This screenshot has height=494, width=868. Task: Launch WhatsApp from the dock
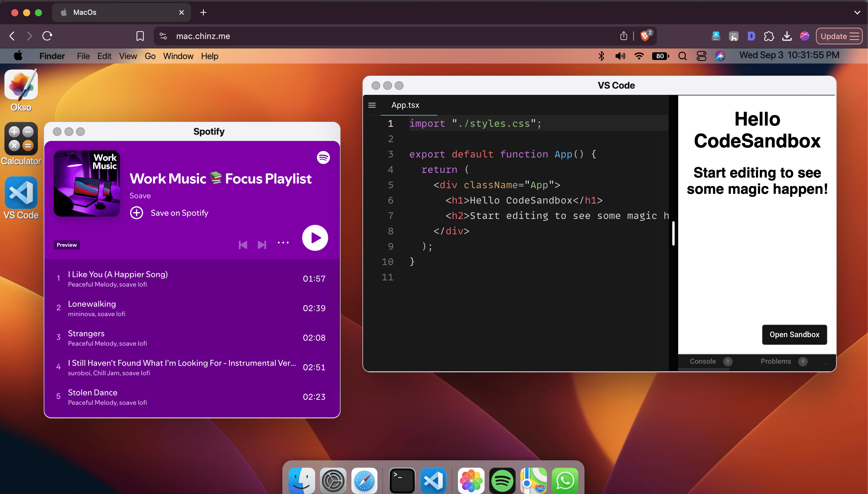point(565,480)
